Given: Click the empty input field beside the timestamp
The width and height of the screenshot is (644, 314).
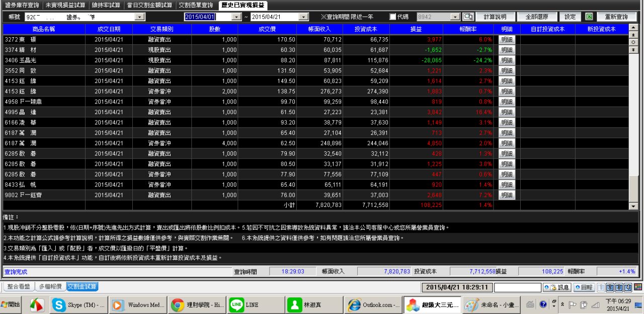Looking at the screenshot, I should click(517, 287).
